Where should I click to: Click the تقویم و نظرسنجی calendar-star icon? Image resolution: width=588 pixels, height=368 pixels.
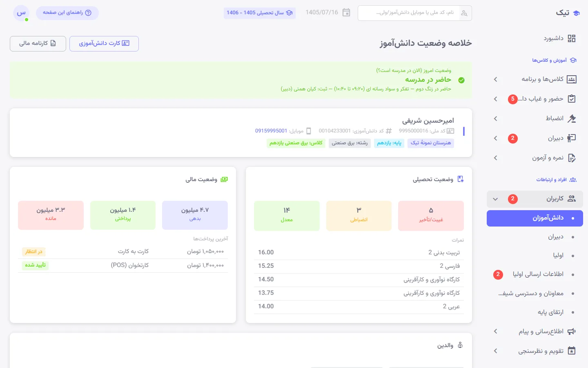[572, 351]
